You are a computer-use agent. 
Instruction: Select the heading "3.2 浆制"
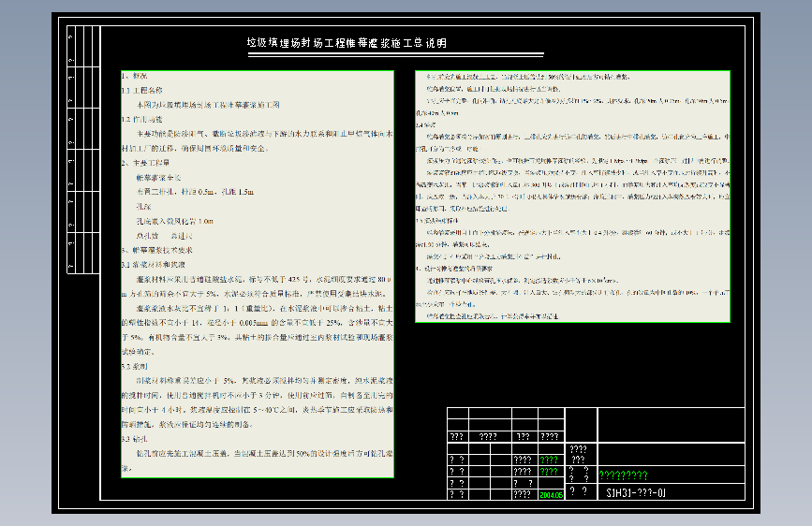135,366
